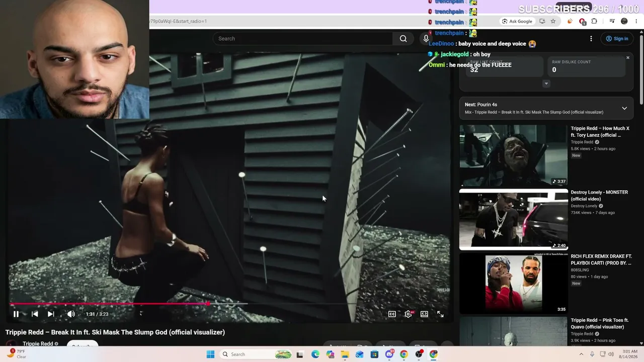
Task: Click the install app icon in the address bar
Action: click(542, 21)
